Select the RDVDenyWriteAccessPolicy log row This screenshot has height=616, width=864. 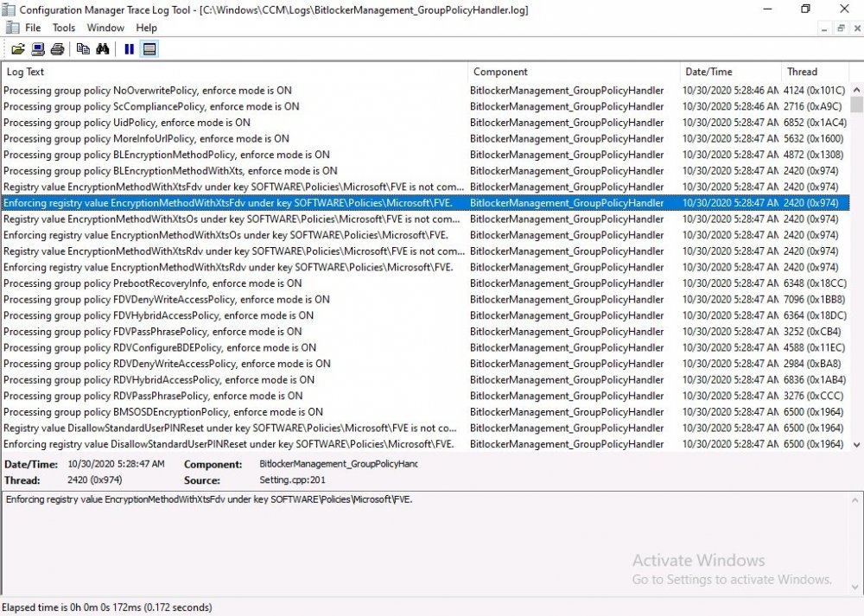coord(425,364)
